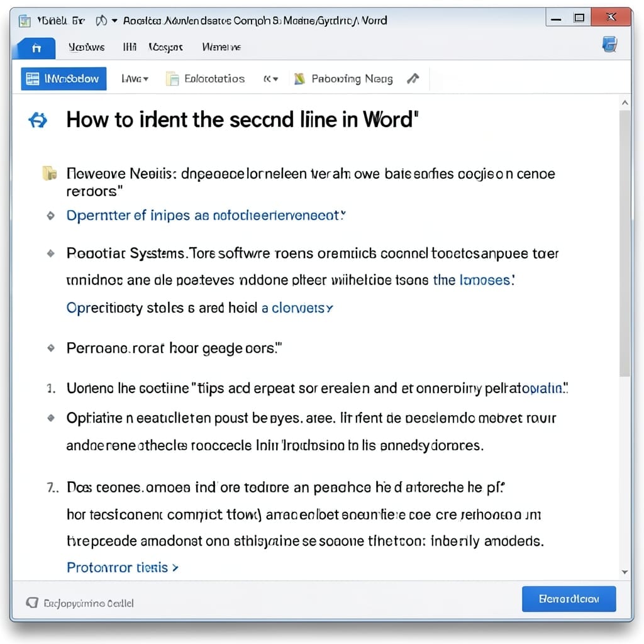Viewport: 644px width, 644px height.
Task: Click the numbered item 1 Uorieno text
Action: pyautogui.click(x=317, y=388)
